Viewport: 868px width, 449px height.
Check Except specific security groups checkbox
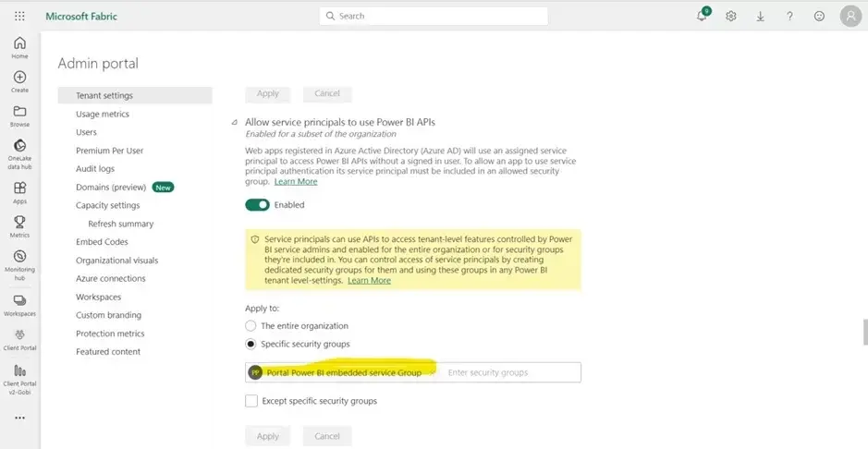coord(251,401)
